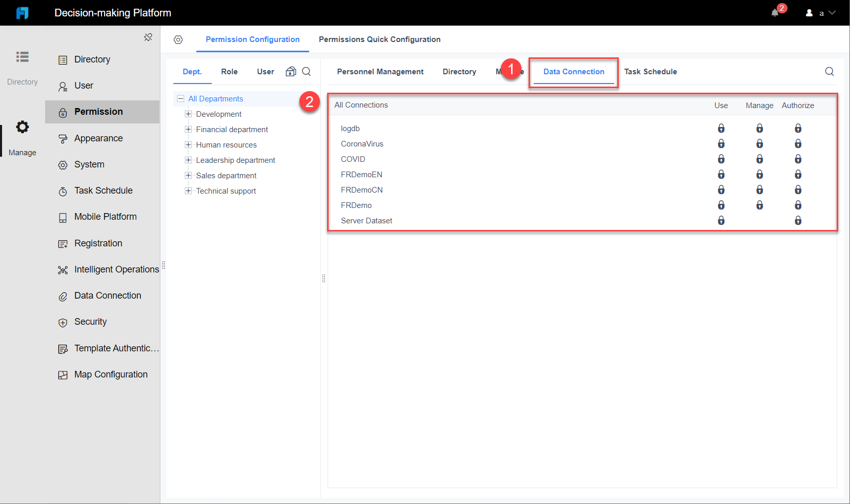This screenshot has width=850, height=504.
Task: Open the account dropdown next to username
Action: coord(832,12)
